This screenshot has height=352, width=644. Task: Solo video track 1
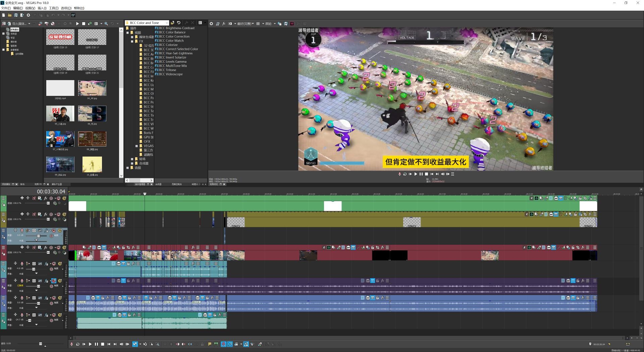tap(64, 198)
